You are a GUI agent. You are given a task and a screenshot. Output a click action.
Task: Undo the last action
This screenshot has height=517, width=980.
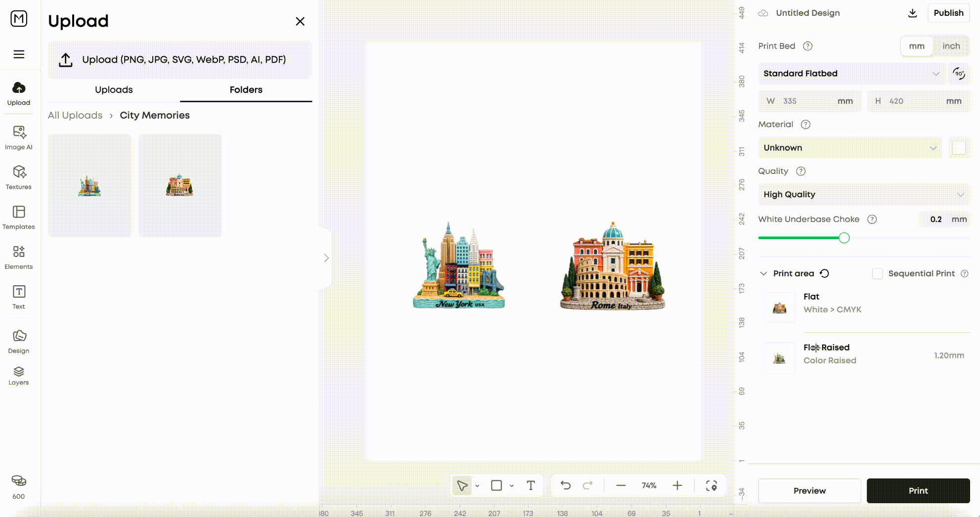click(566, 486)
